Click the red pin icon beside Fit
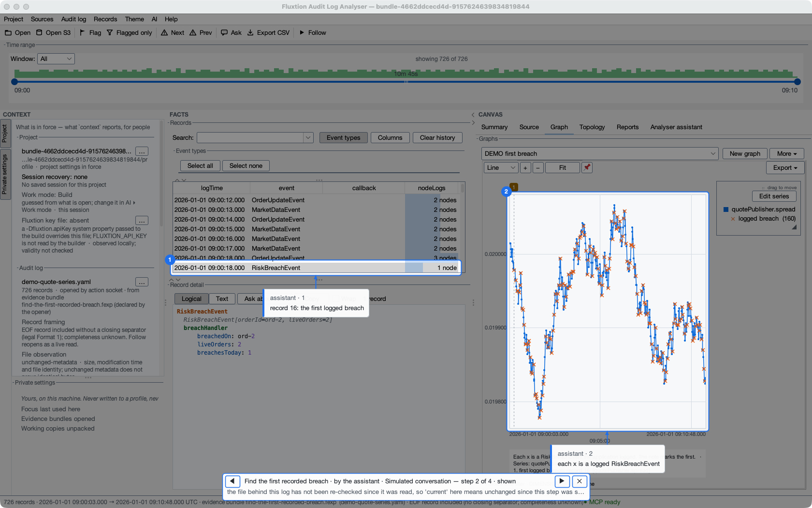Viewport: 812px width, 508px height. coord(587,167)
